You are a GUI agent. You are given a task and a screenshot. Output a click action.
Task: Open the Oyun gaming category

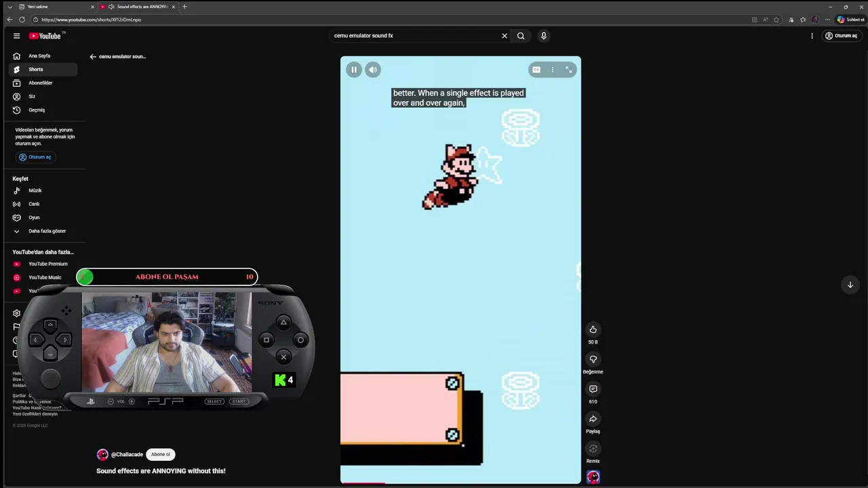[43, 218]
